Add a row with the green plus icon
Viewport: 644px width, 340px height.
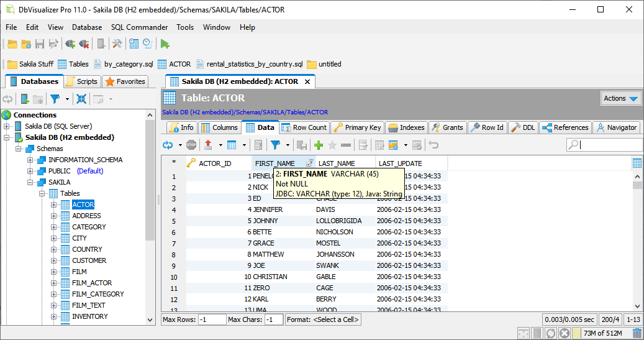click(319, 145)
